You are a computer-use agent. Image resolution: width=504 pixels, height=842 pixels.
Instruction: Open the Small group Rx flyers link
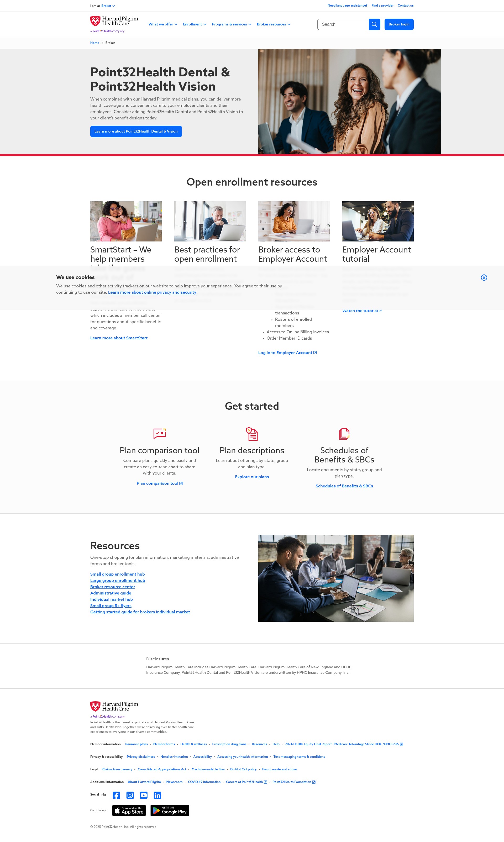coord(111,606)
